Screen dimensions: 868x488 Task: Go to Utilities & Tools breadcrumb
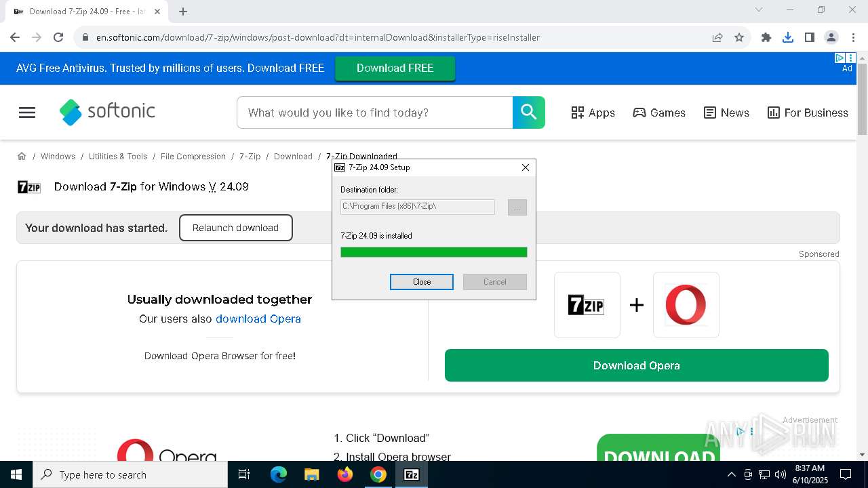pos(118,156)
